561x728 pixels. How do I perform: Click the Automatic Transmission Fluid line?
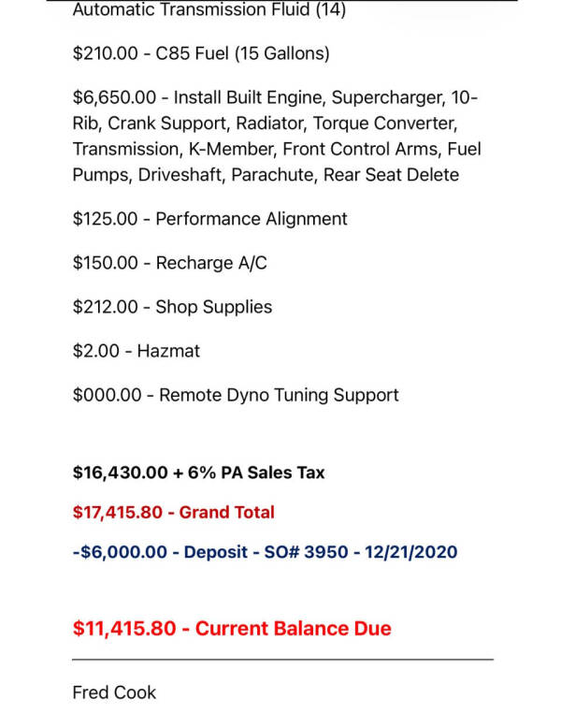pos(209,10)
